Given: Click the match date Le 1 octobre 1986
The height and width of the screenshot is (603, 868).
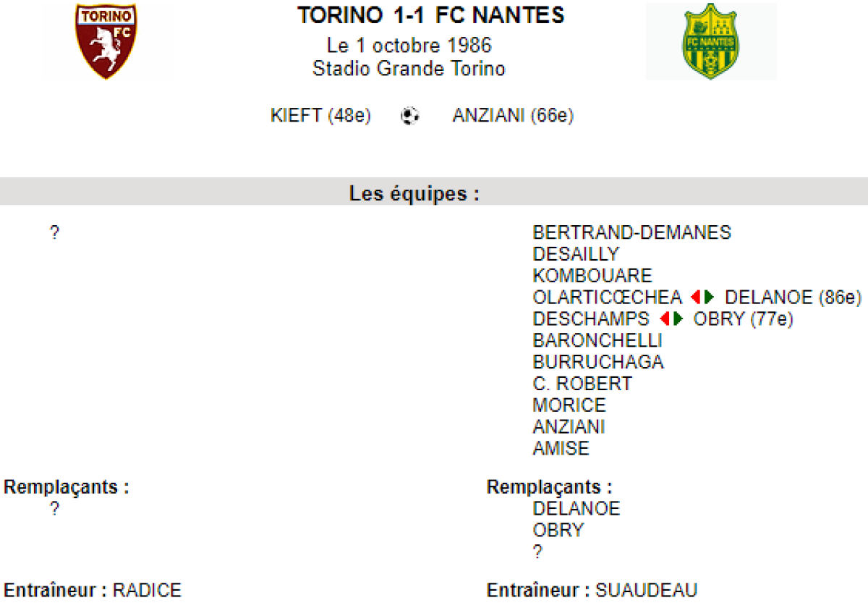Looking at the screenshot, I should (409, 46).
